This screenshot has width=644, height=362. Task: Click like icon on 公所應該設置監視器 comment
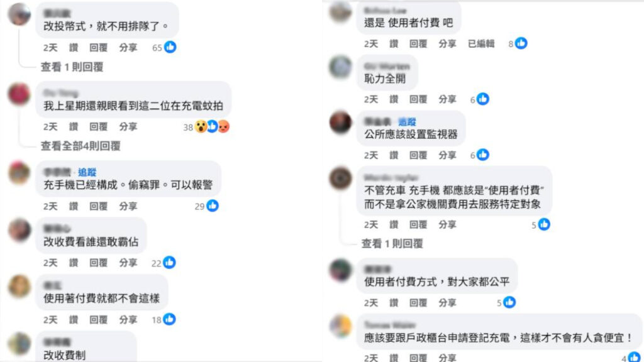pos(483,155)
